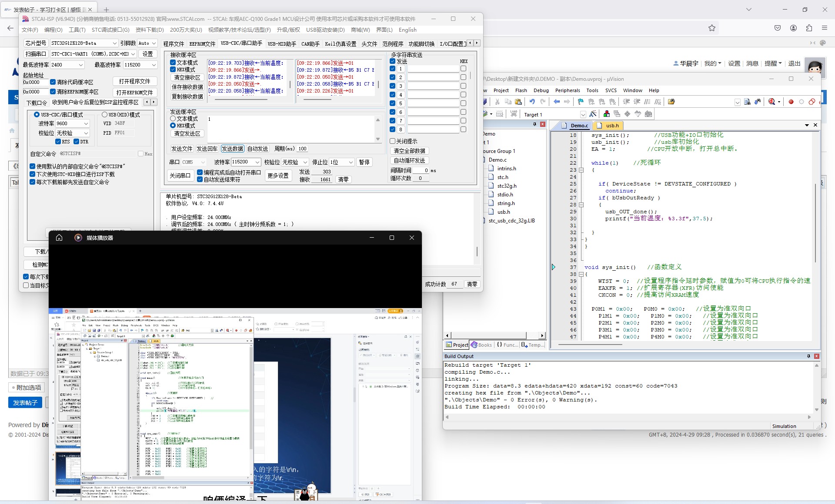Viewport: 835px width, 504px height.
Task: Toggle bookmark flag icon in µVision toolbar
Action: click(x=581, y=102)
